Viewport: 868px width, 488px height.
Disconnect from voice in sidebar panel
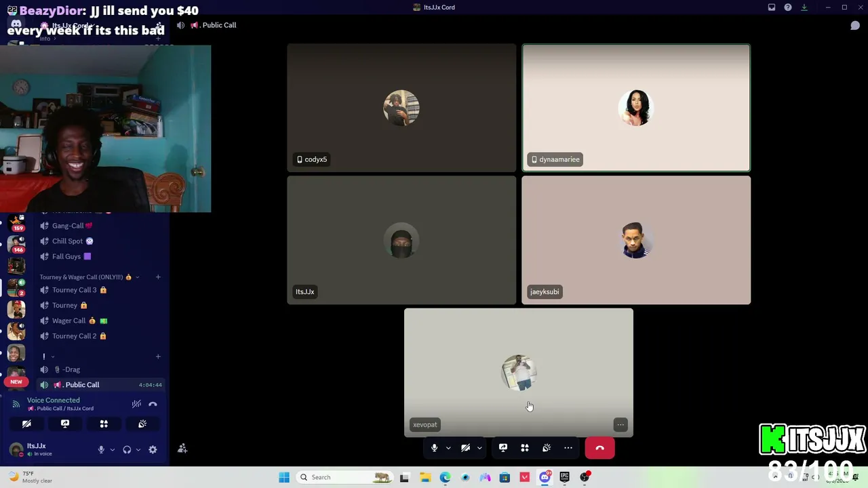click(x=153, y=404)
